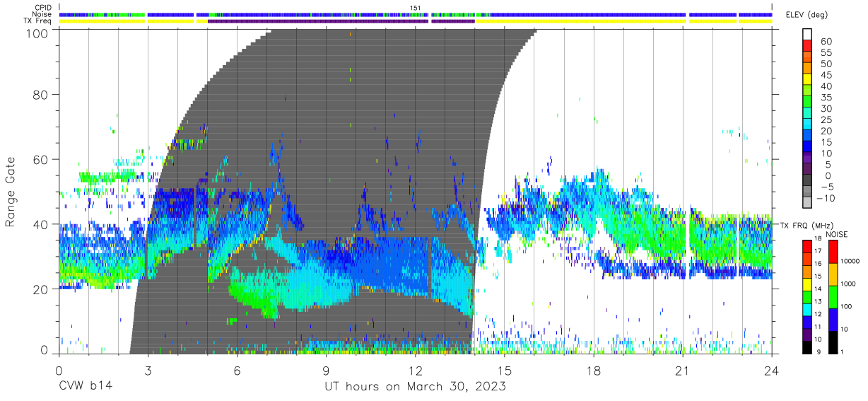Viewport: 868px width, 401px height.
Task: Click the x-axis tick label '21'
Action: point(683,370)
